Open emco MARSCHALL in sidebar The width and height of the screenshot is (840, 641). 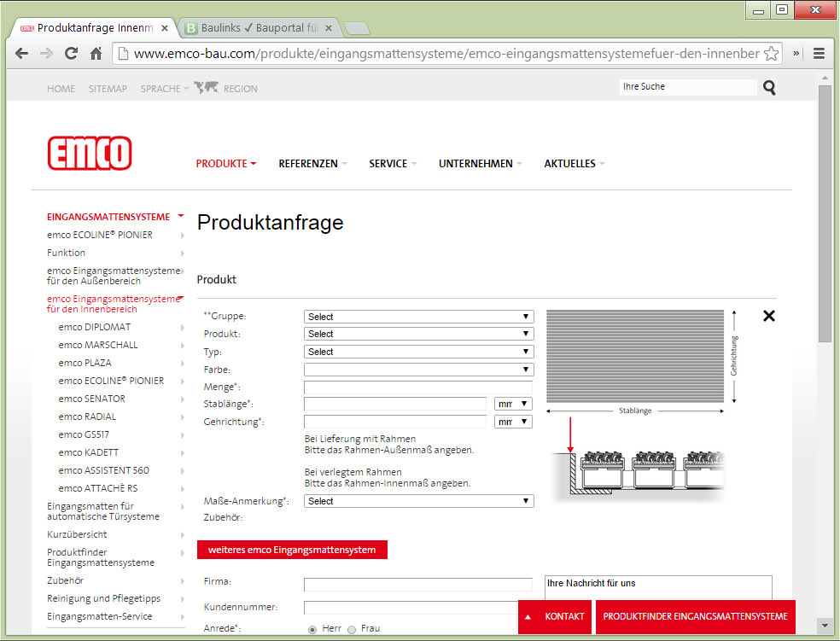[x=98, y=345]
